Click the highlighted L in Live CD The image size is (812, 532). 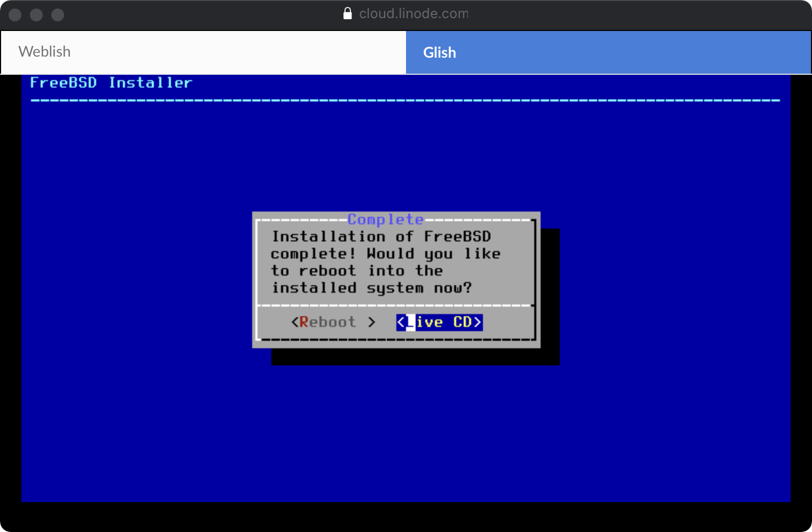pyautogui.click(x=410, y=322)
